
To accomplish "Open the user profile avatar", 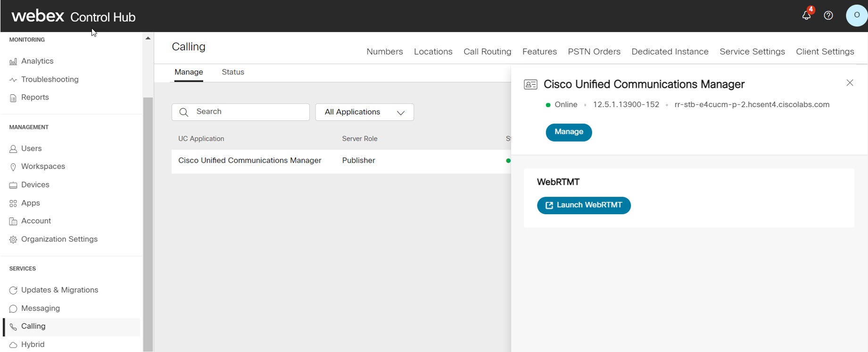I will tap(857, 15).
